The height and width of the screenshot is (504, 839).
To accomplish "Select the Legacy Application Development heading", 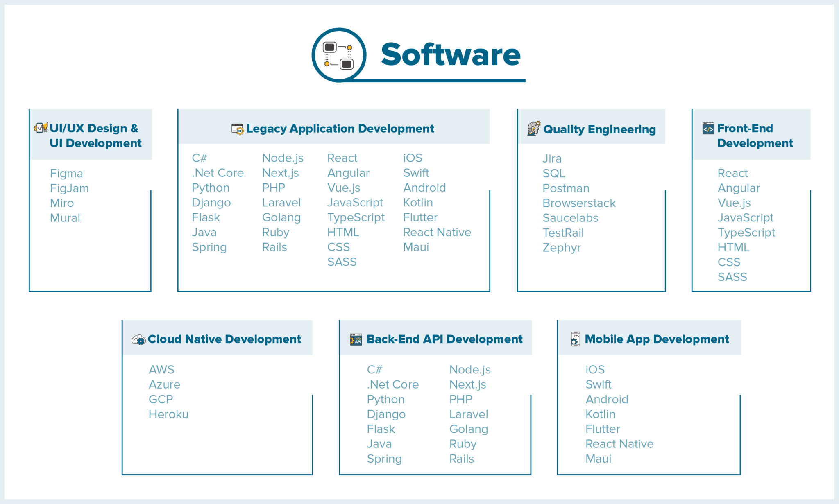I will coord(340,129).
